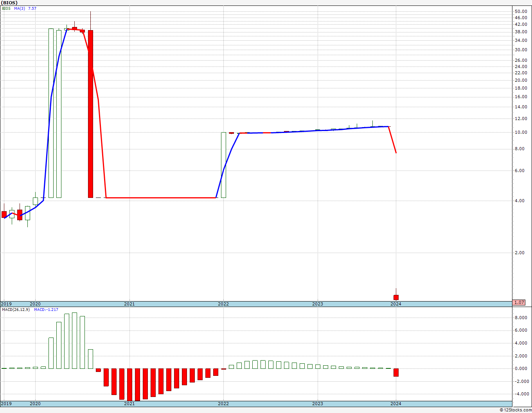Select 2024 on the price chart time axis
532x413 pixels.
click(x=396, y=304)
